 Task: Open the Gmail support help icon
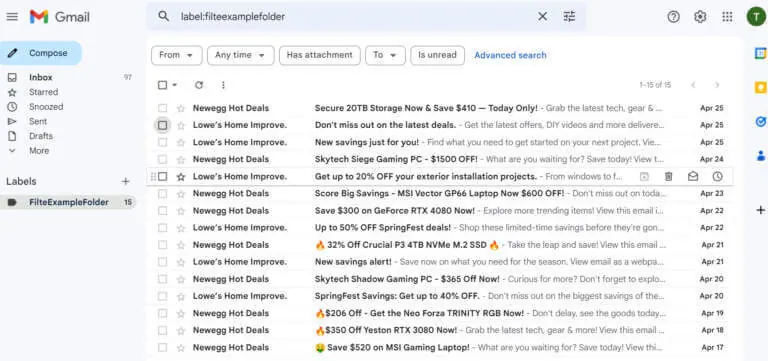tap(674, 17)
